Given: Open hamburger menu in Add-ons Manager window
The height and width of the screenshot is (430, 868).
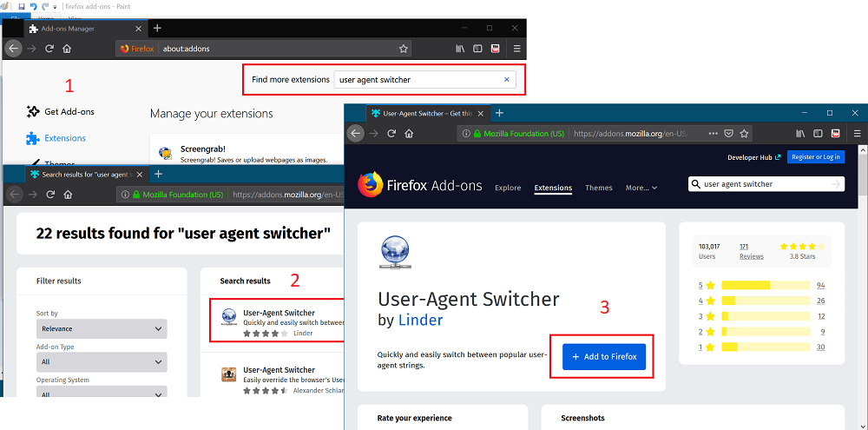Looking at the screenshot, I should (517, 49).
